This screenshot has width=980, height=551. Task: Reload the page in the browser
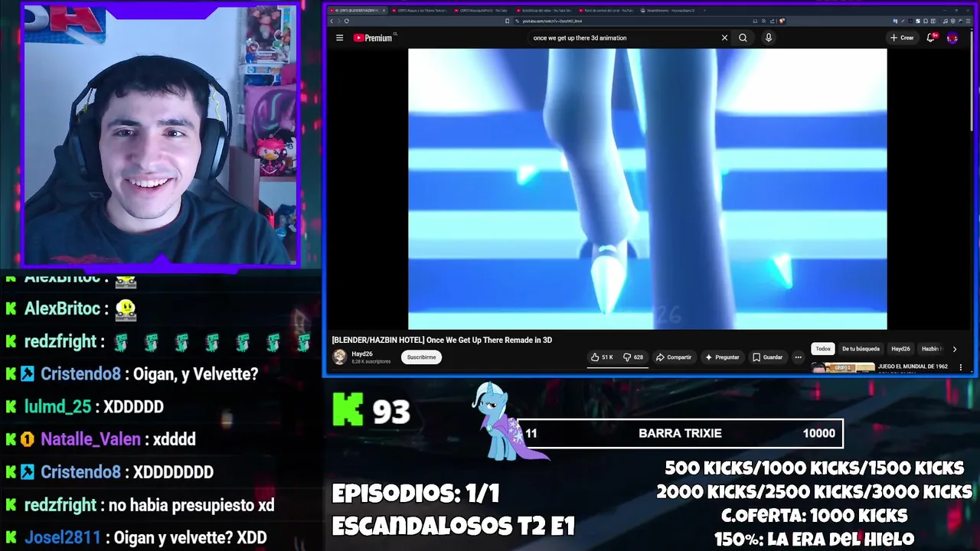point(347,21)
